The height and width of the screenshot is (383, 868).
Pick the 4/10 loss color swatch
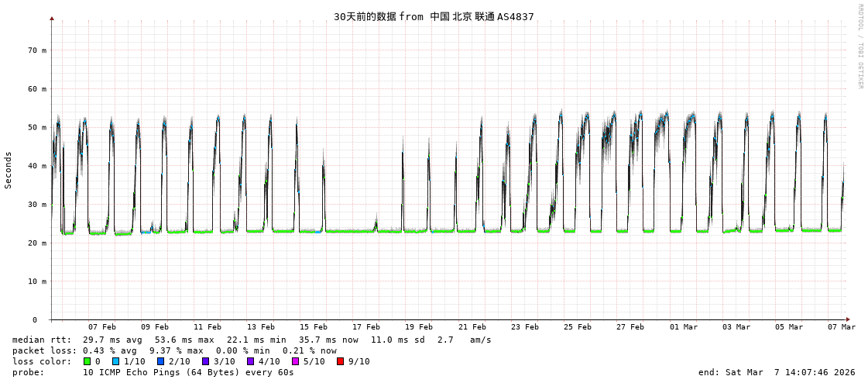[251, 361]
